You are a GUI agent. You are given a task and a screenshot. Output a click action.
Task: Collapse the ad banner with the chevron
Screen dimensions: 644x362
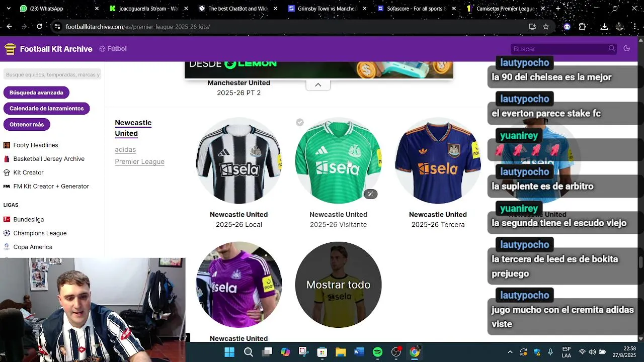coord(318,84)
